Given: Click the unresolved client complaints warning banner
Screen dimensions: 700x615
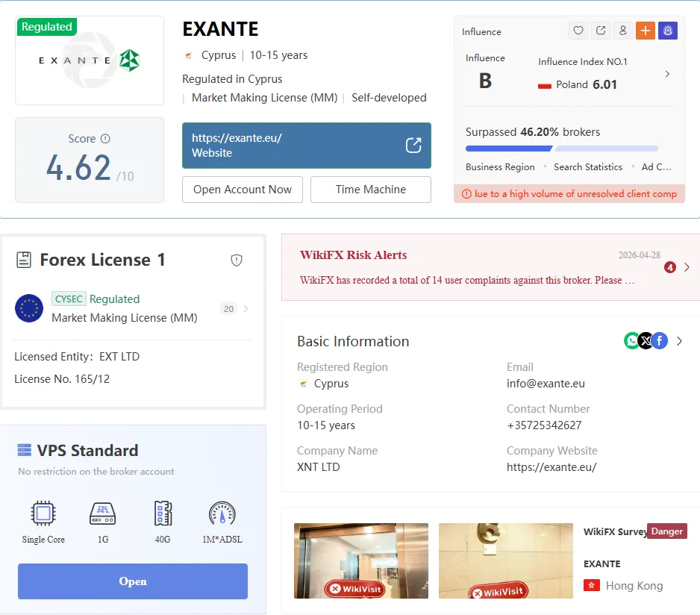Looking at the screenshot, I should [x=569, y=194].
